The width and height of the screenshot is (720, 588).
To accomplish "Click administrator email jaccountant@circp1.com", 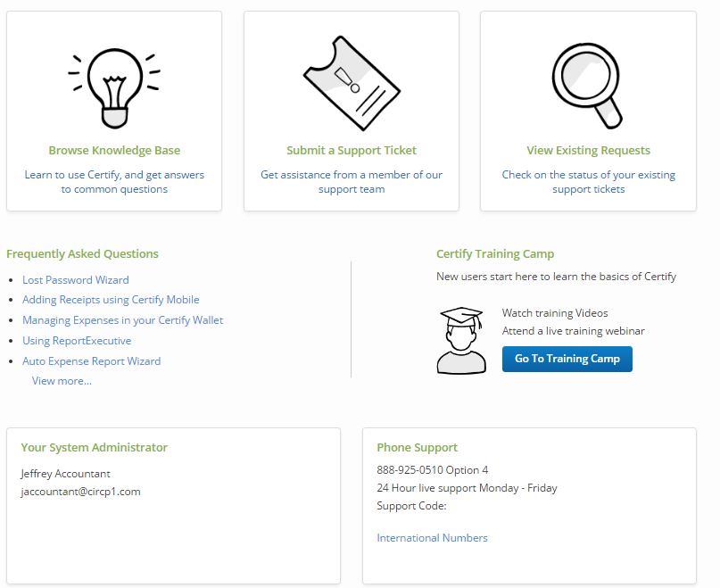I will [x=80, y=492].
